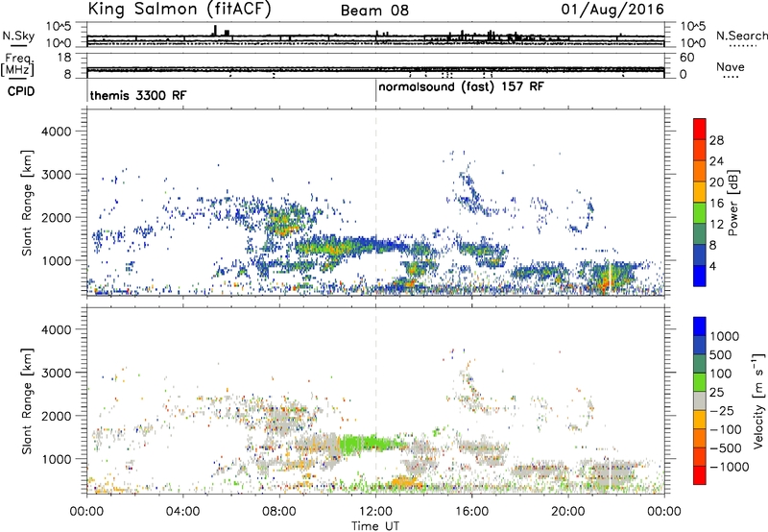Click the green 12–16 dB Power colorbar segment
Viewport: 768px width, 532px height.
700,213
